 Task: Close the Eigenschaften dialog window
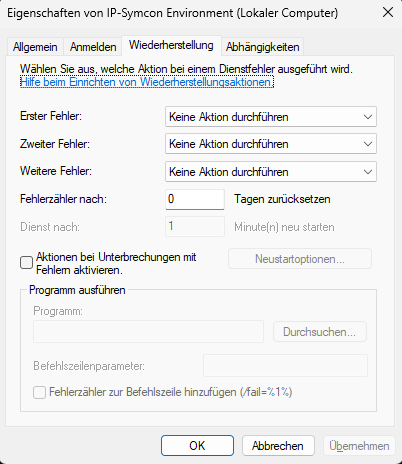(388, 13)
